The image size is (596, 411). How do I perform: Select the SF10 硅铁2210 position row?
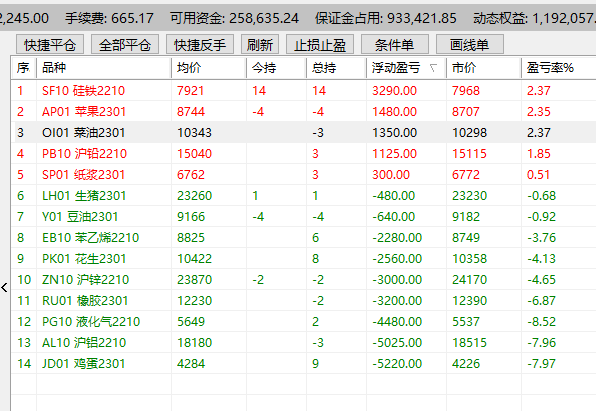[x=303, y=90]
